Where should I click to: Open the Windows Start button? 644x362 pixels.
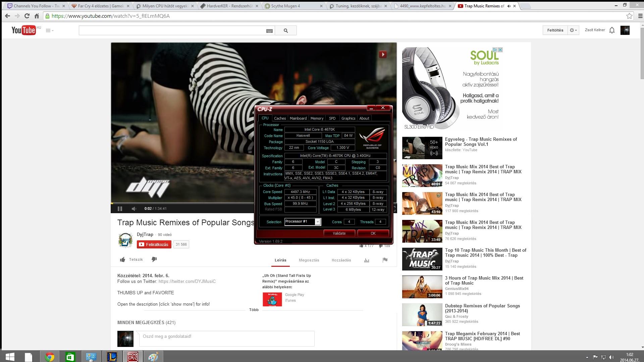(10, 356)
